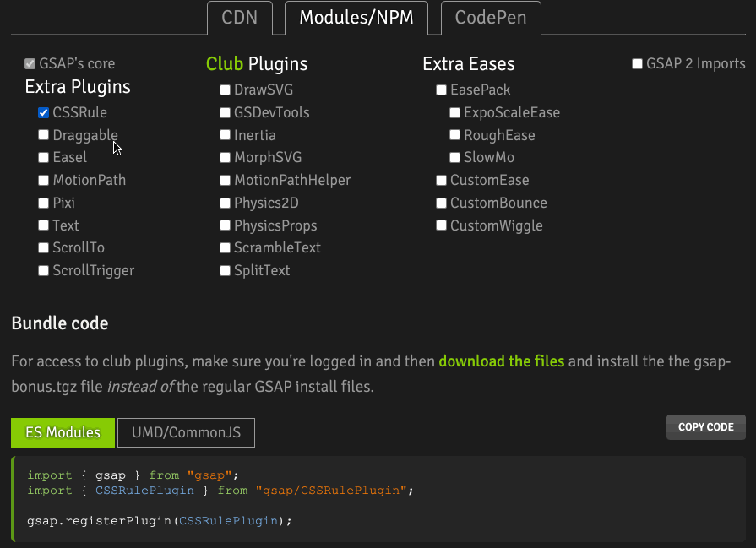Enable the SlowMo ease checkbox
The width and height of the screenshot is (756, 548).
point(454,158)
